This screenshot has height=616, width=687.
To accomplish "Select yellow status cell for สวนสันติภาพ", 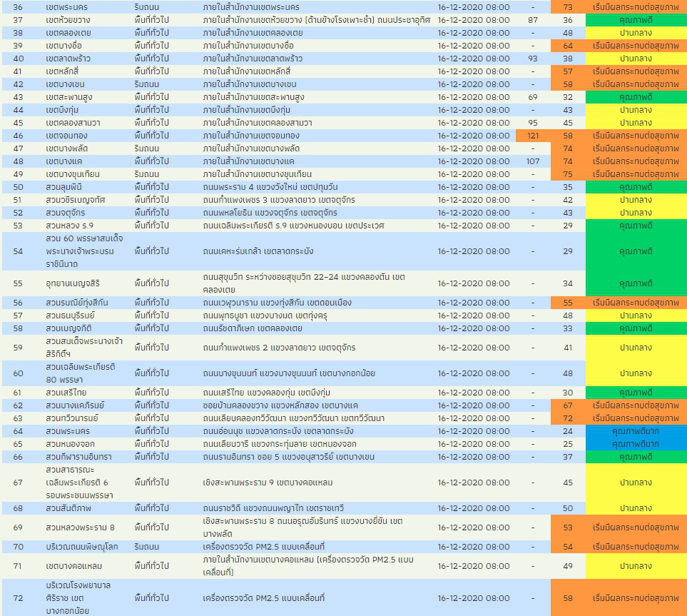I will [636, 508].
